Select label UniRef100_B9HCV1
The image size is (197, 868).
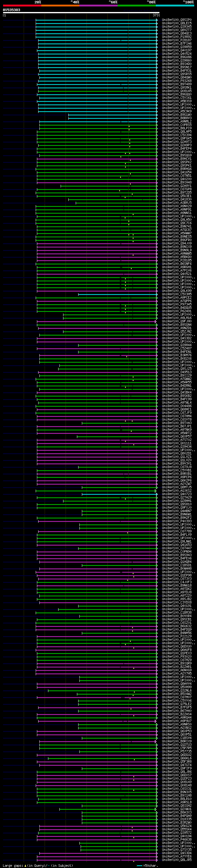177,159
